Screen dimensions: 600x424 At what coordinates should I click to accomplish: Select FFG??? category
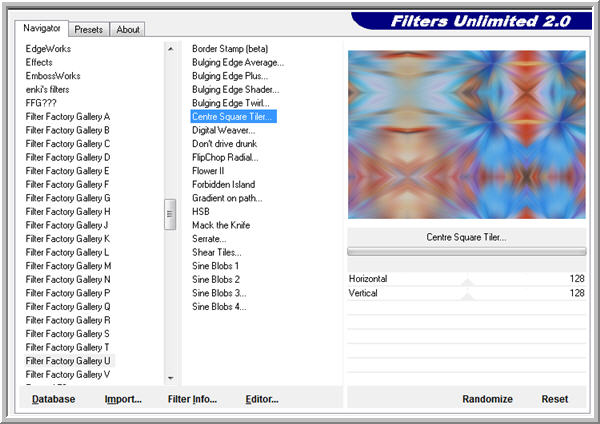[x=41, y=103]
